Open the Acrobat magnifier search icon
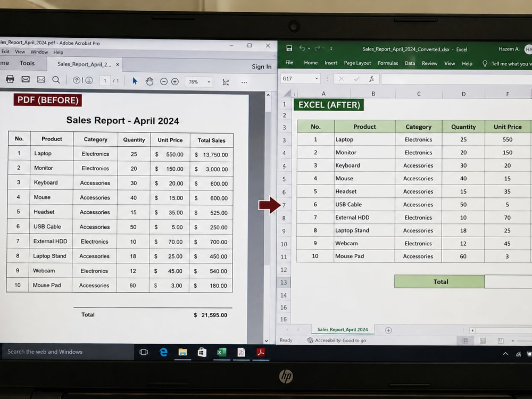Viewport: 532px width, 399px height. 56,80
